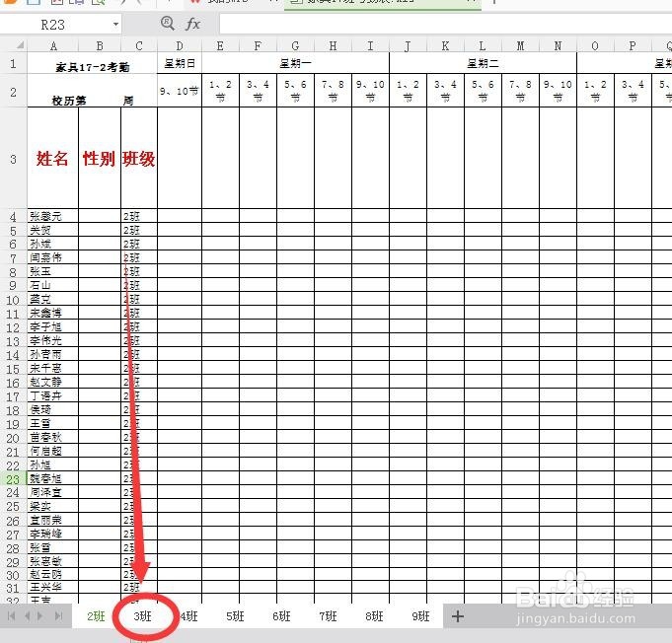The height and width of the screenshot is (643, 672).
Task: Select column C header
Action: pos(139,45)
